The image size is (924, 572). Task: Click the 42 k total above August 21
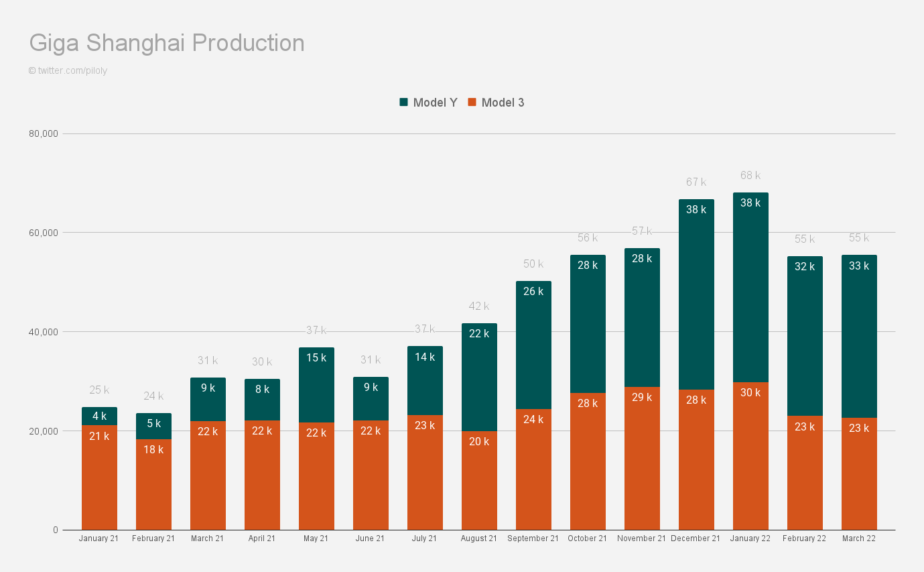[479, 306]
